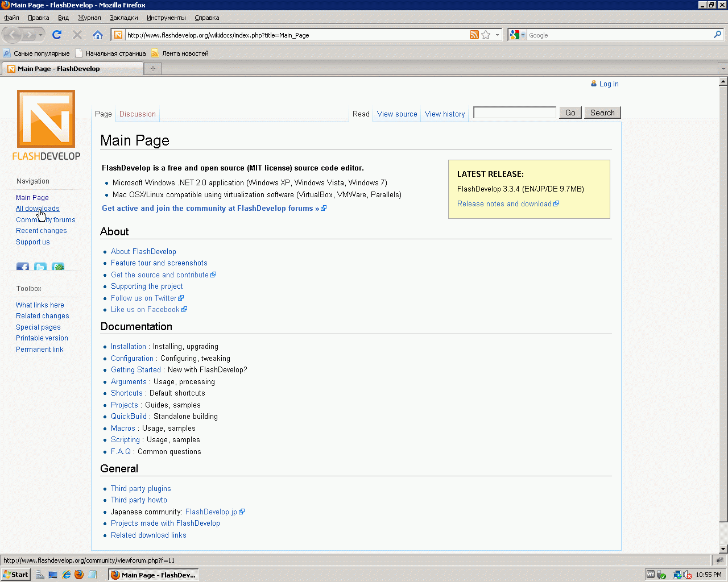
Task: Go to the Home page icon
Action: (x=98, y=35)
